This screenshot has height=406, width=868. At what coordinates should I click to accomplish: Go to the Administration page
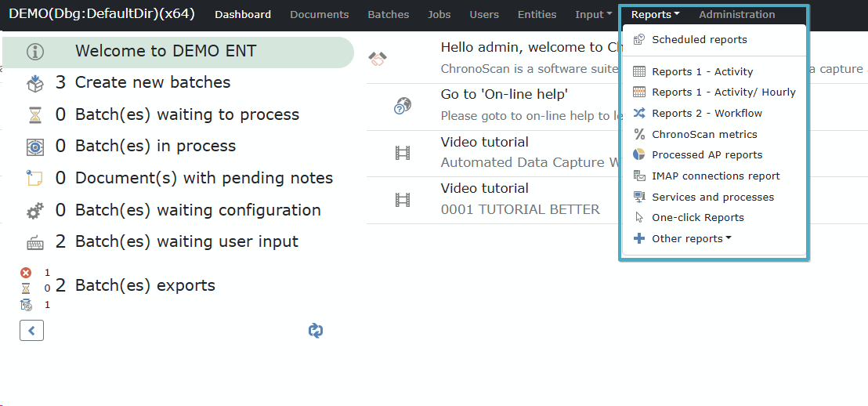pos(736,14)
